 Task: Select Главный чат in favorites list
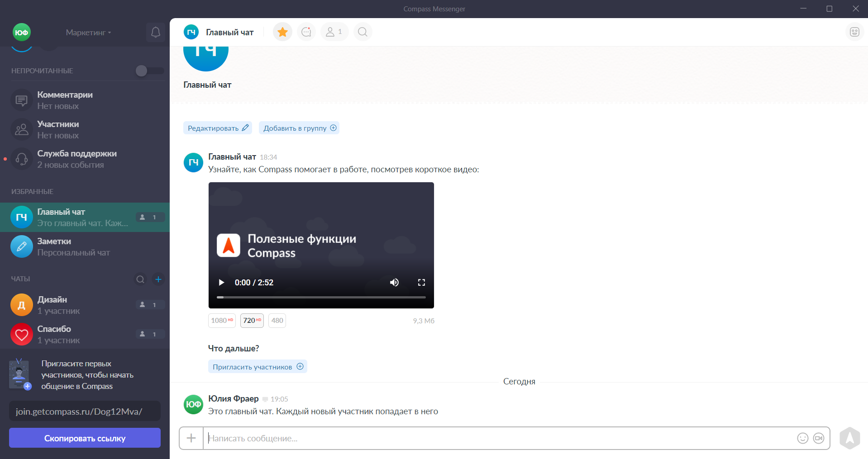tap(85, 217)
